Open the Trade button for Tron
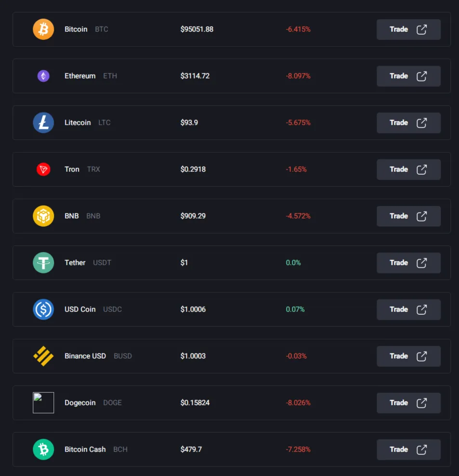The height and width of the screenshot is (476, 459). pyautogui.click(x=408, y=169)
